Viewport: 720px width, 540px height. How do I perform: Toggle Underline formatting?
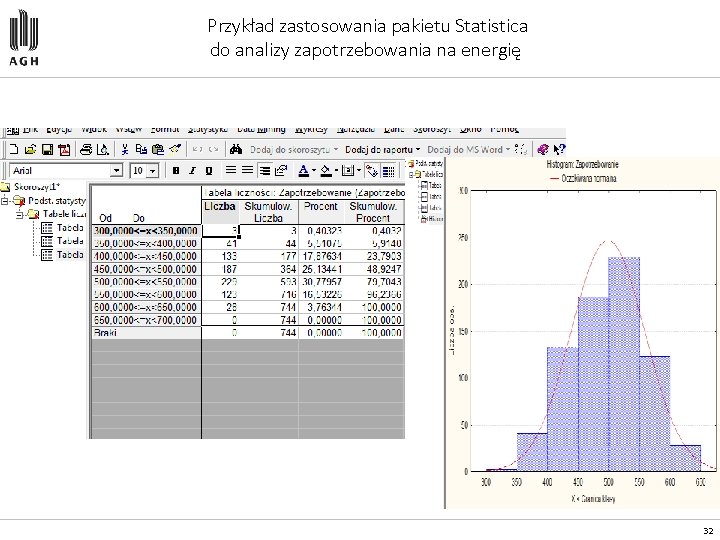click(209, 171)
